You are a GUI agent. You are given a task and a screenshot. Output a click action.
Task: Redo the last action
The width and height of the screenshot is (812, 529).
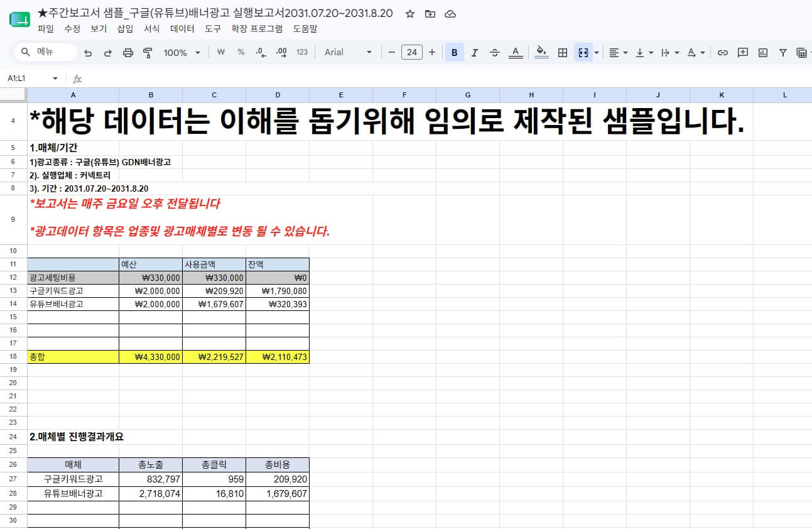coord(108,53)
